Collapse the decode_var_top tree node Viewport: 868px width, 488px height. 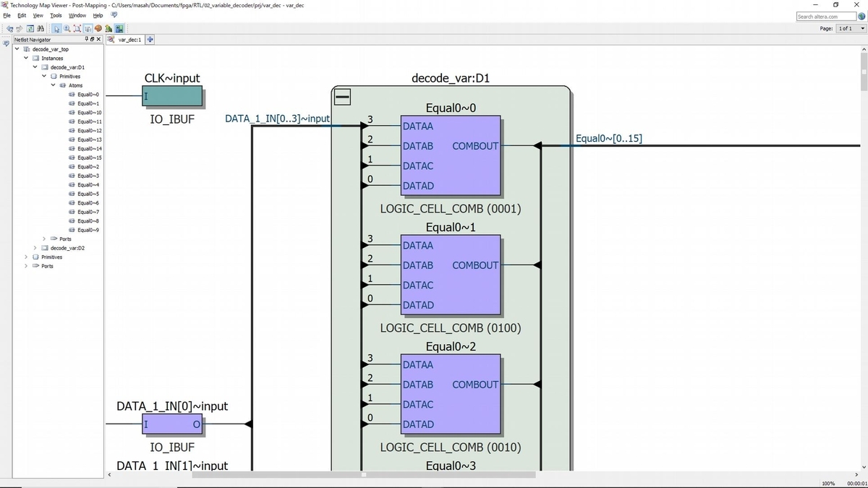point(17,49)
